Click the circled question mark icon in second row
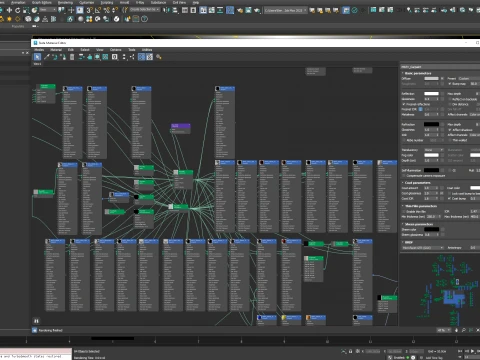The width and height of the screenshot is (480, 360). click(x=144, y=19)
